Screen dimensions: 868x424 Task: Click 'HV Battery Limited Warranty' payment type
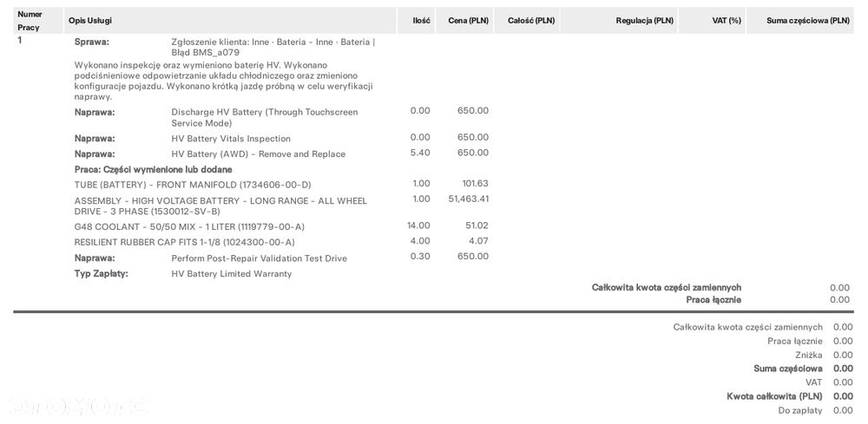[232, 274]
